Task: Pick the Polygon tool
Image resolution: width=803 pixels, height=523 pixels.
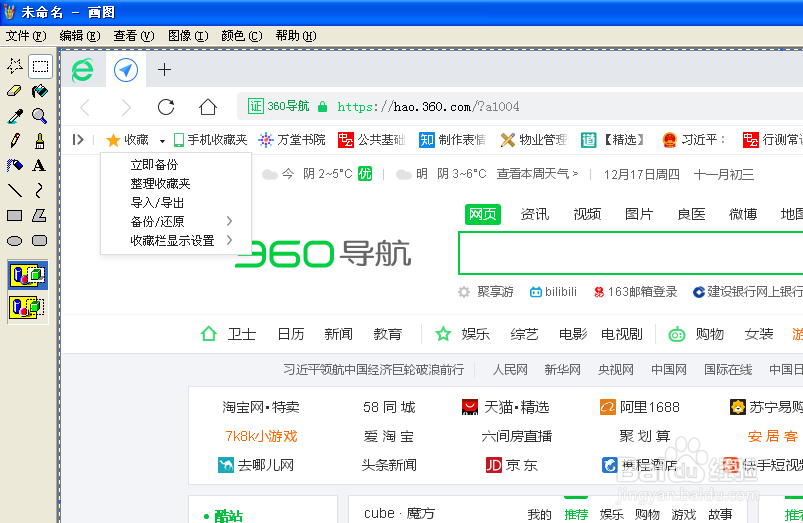Action: [39, 216]
